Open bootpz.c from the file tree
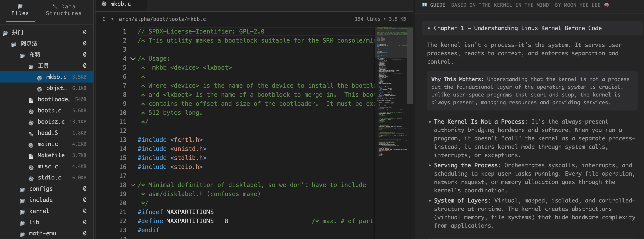This screenshot has width=644, height=239. click(51, 122)
